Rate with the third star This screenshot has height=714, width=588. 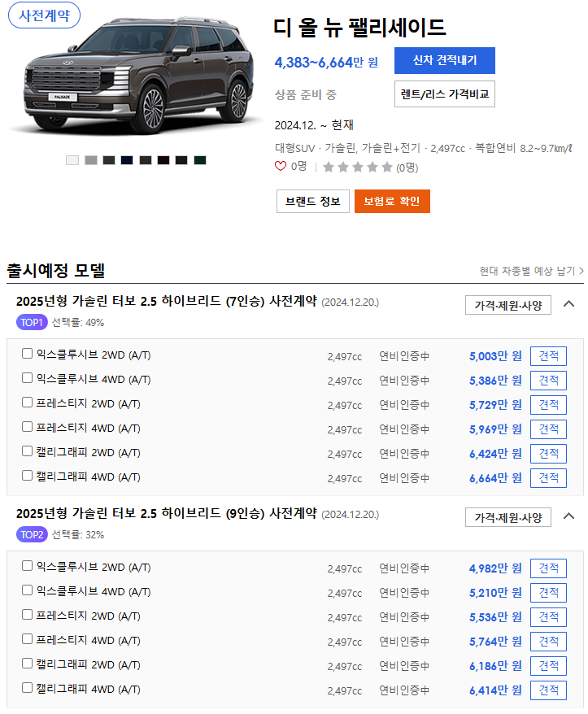click(358, 168)
